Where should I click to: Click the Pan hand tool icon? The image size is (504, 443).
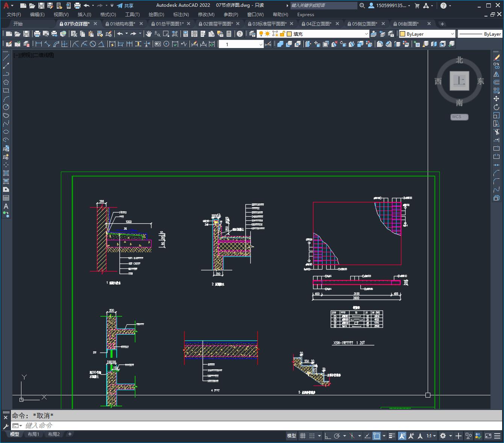(149, 34)
